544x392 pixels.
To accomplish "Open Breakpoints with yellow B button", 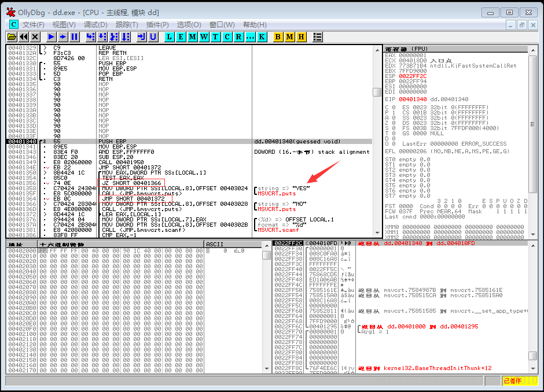I will 278,37.
